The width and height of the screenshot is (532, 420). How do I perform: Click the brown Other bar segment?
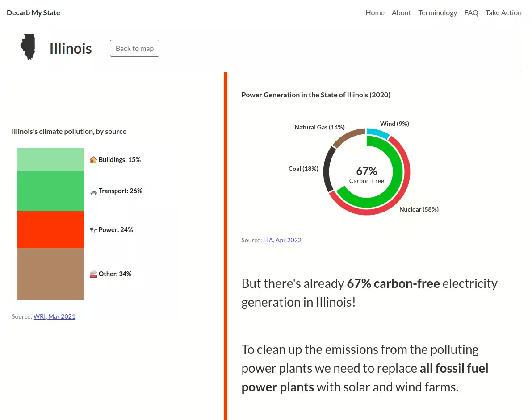50,274
